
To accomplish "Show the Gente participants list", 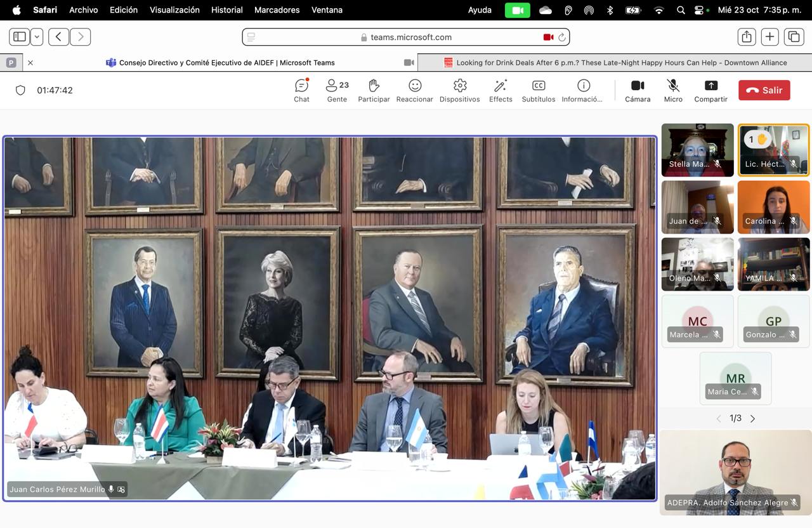I will pos(337,90).
